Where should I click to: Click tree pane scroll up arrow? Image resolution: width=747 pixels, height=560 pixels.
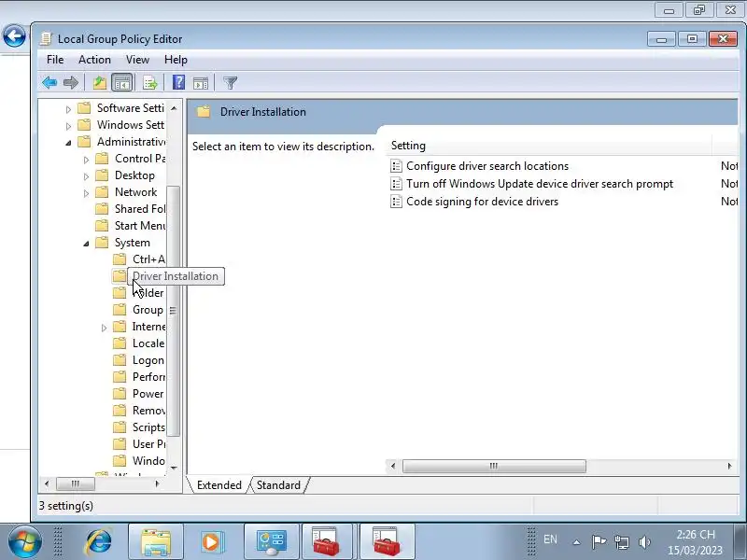pos(174,108)
